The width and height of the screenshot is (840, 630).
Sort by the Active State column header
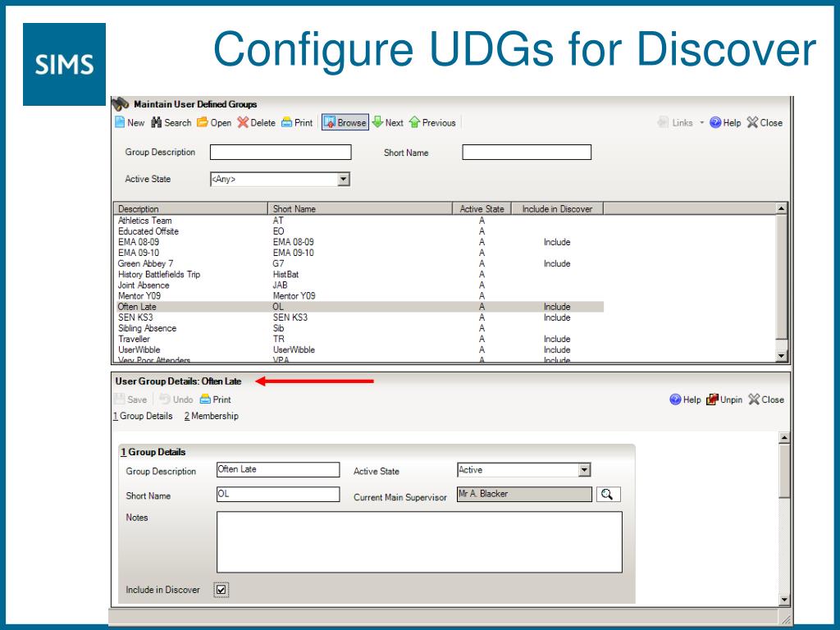pos(482,208)
